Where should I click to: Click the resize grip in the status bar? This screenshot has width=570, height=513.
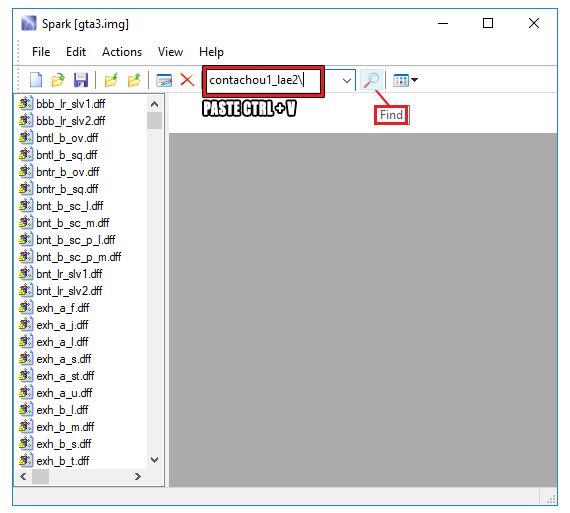(x=551, y=498)
